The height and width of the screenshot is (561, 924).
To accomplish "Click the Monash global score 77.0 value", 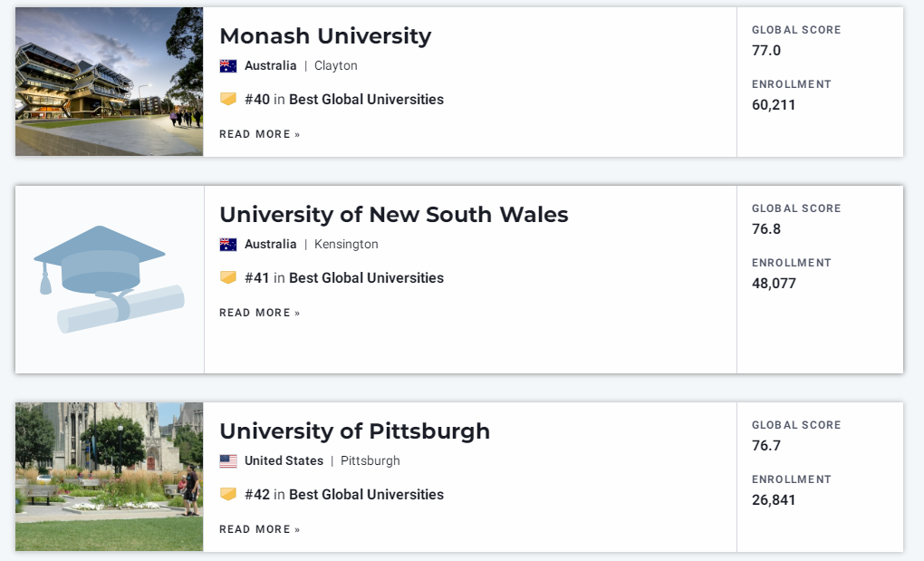I will [x=766, y=51].
